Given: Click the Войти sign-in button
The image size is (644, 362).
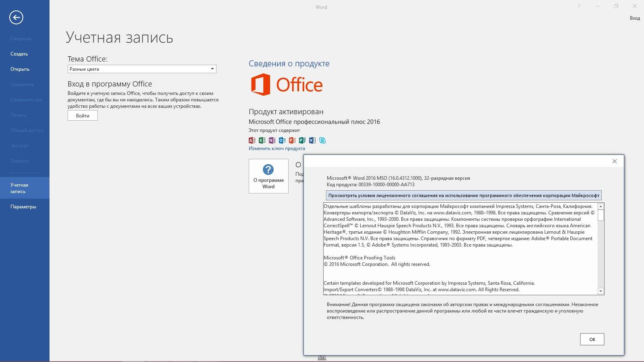Looking at the screenshot, I should [83, 115].
